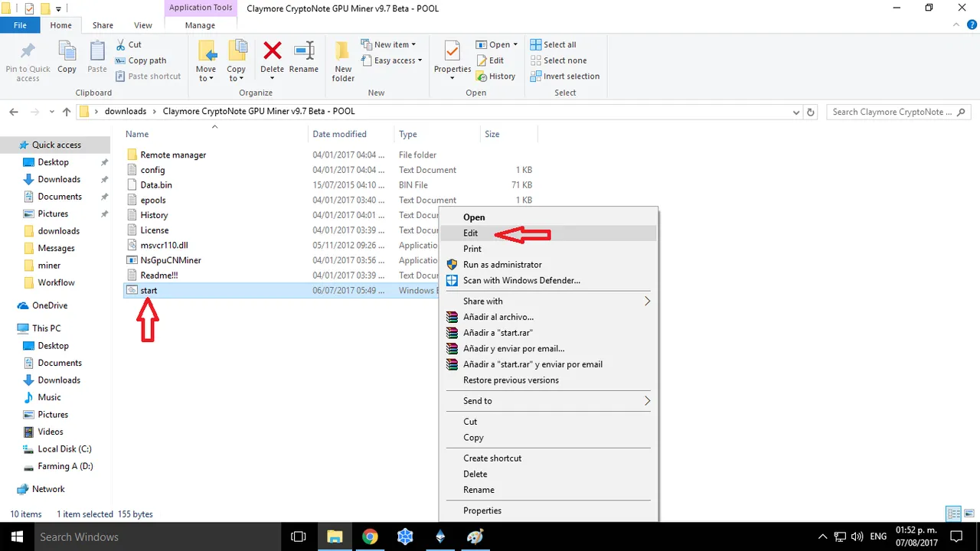Choose Añadir a "start.rar"
The image size is (980, 551).
click(548, 333)
